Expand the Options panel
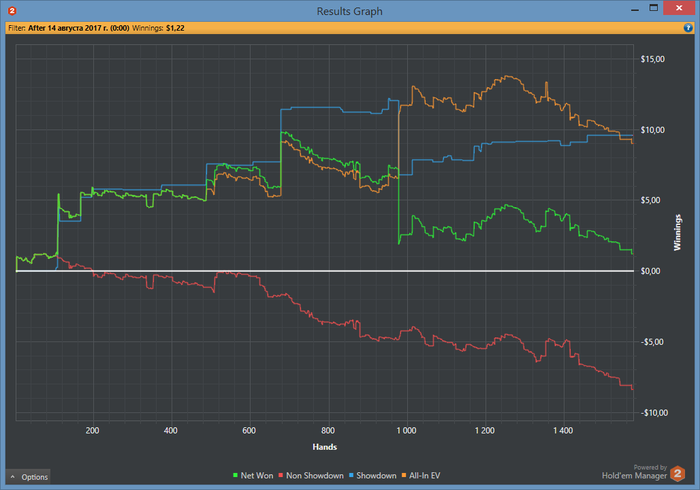700x490 pixels. coord(29,477)
